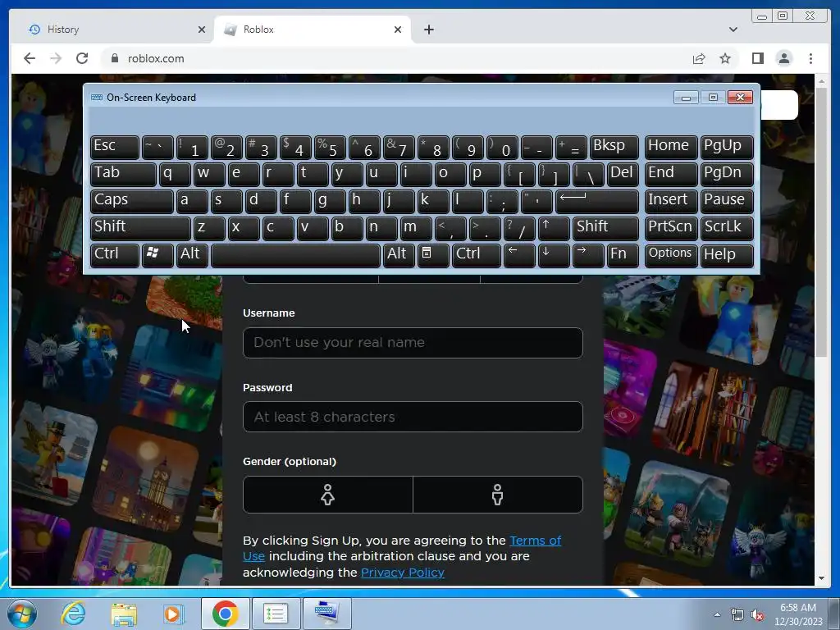Click the Bksp key on the keyboard
Image resolution: width=840 pixels, height=630 pixels.
pyautogui.click(x=614, y=147)
